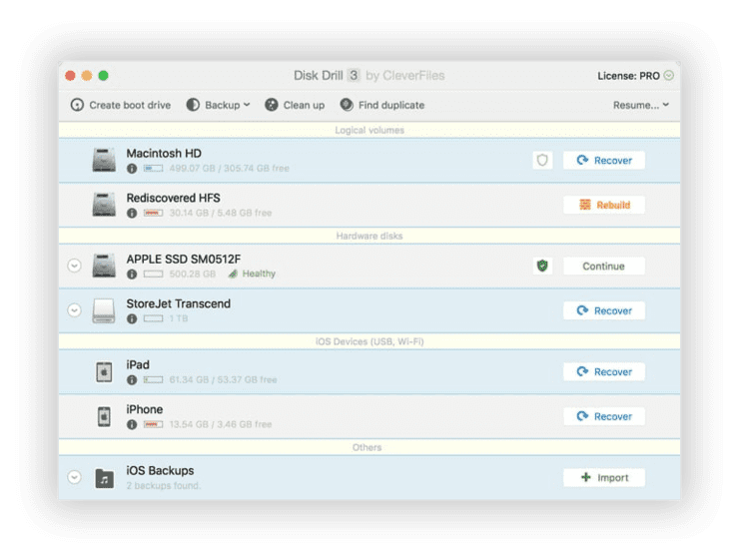Click the Clean up toolbar icon

[271, 105]
